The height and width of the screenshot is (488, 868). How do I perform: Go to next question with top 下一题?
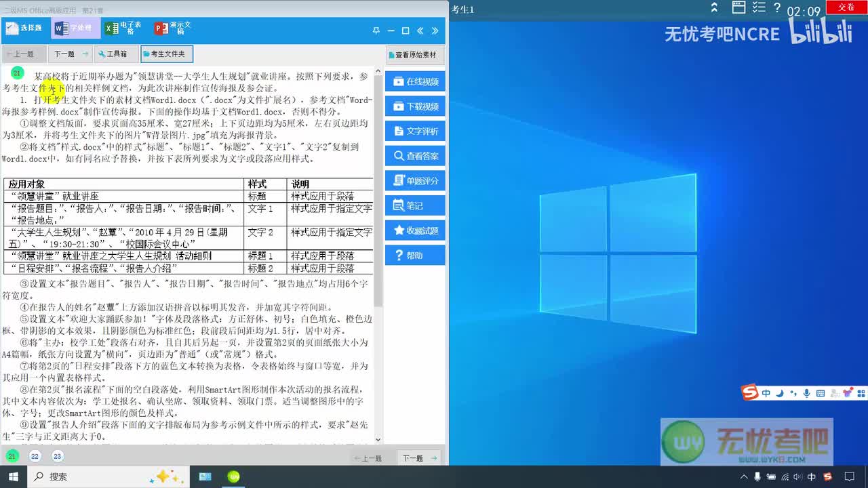coord(71,54)
